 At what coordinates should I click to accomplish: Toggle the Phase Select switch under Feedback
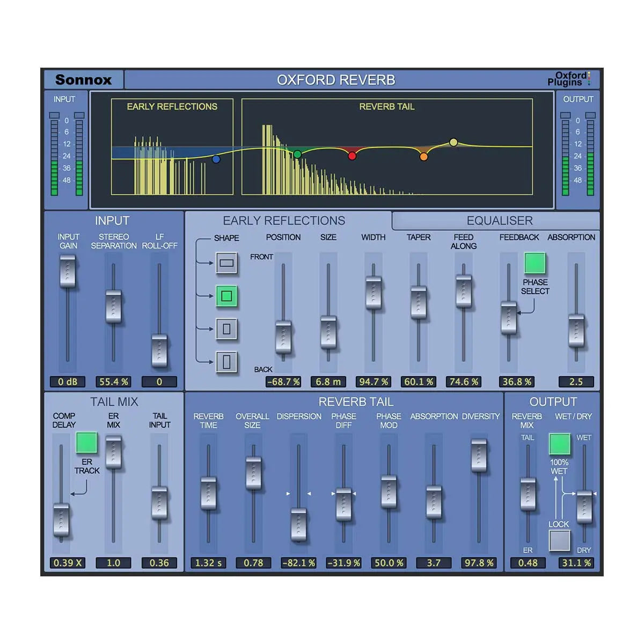[533, 262]
